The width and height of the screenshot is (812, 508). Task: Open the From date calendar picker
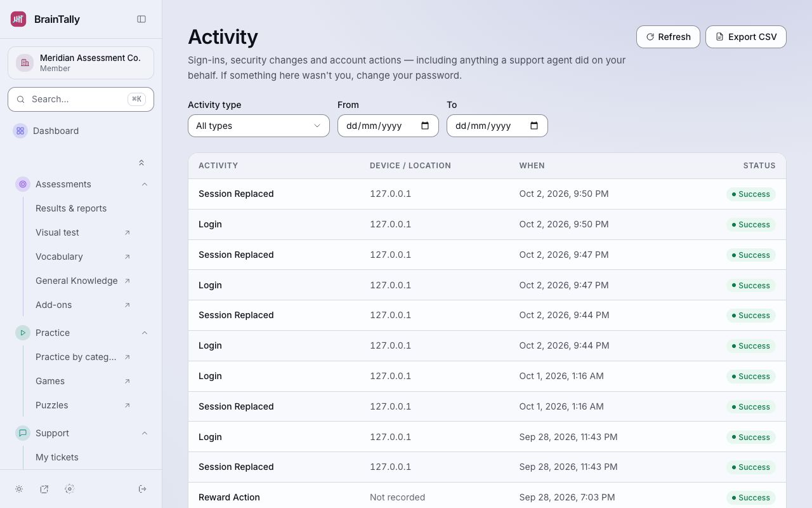(x=425, y=126)
